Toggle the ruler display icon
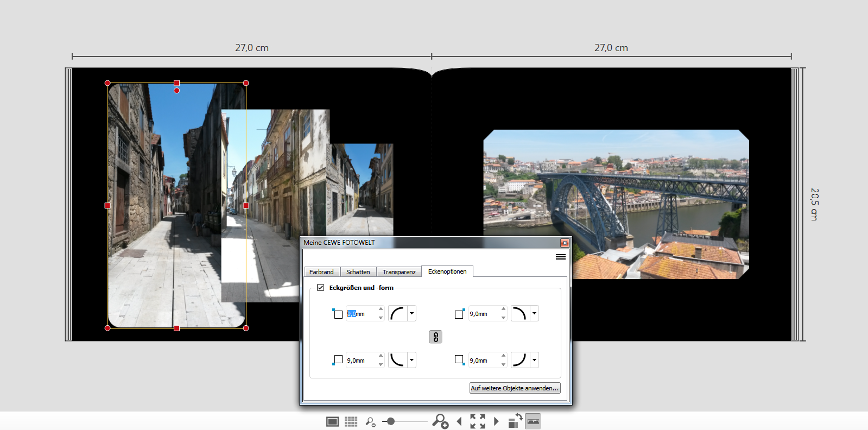The height and width of the screenshot is (430, 868). click(533, 421)
